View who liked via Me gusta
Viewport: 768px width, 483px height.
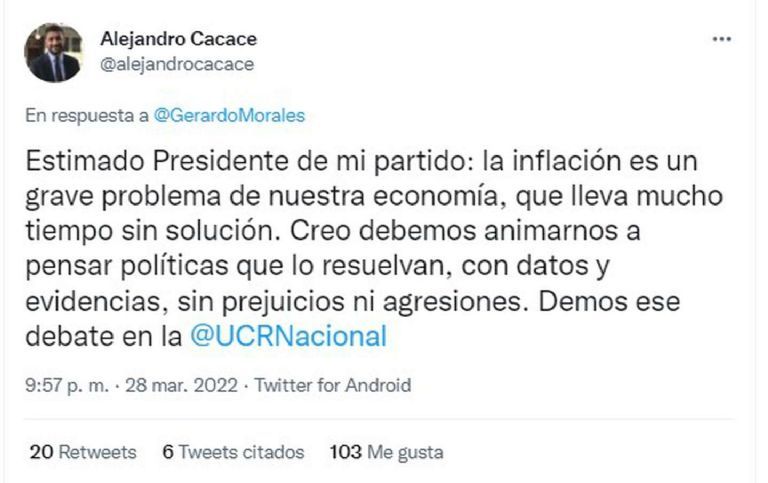[405, 452]
